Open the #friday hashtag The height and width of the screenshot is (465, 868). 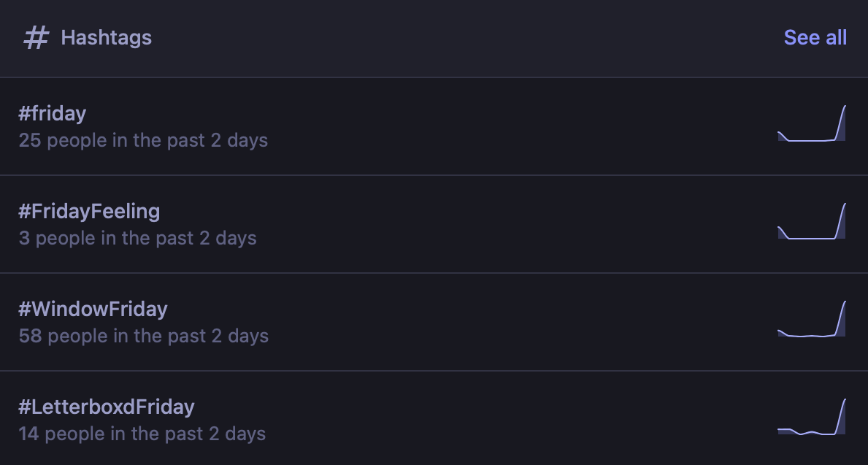pos(52,113)
